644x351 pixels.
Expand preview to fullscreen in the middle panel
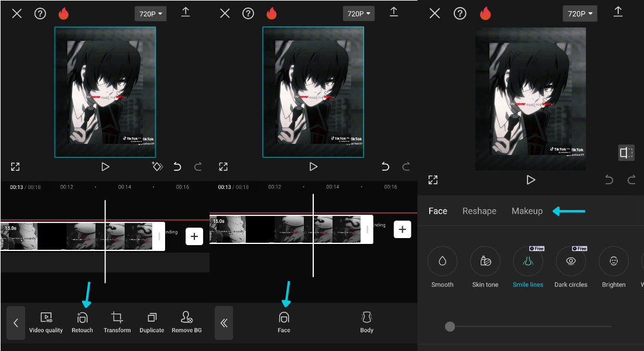tap(224, 167)
